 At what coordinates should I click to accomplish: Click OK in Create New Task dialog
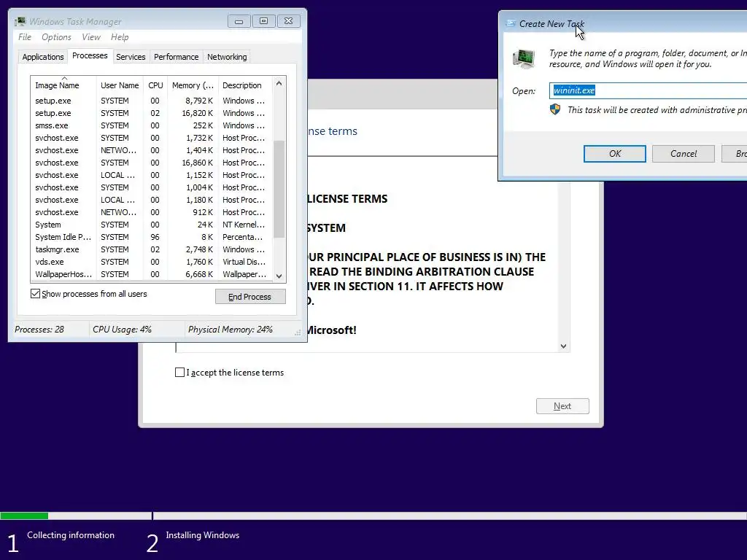614,153
